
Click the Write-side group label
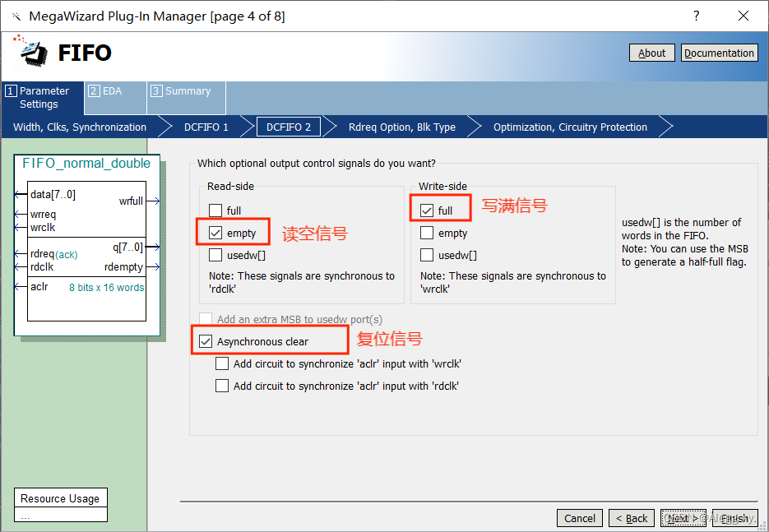(x=442, y=187)
